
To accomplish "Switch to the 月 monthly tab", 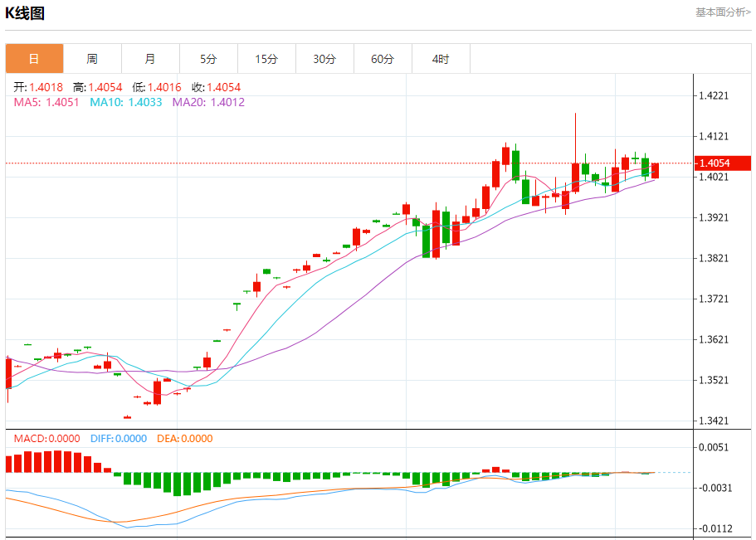I will (150, 59).
